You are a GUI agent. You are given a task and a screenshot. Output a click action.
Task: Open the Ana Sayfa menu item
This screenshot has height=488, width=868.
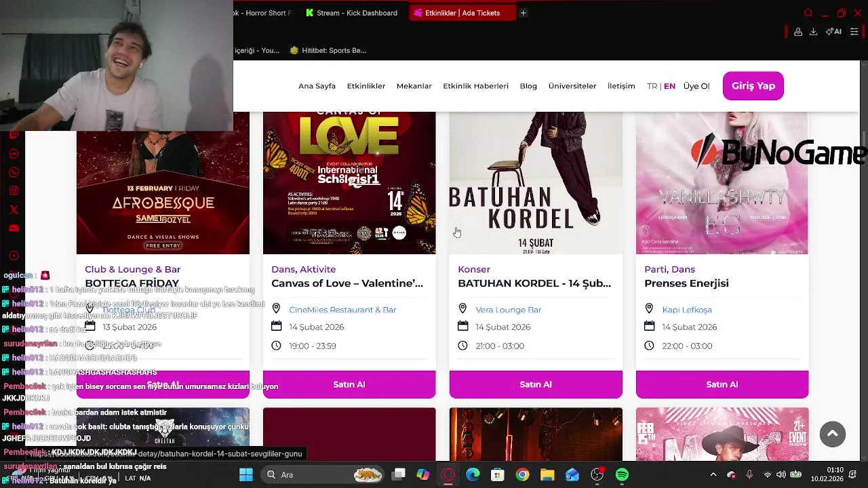[317, 86]
